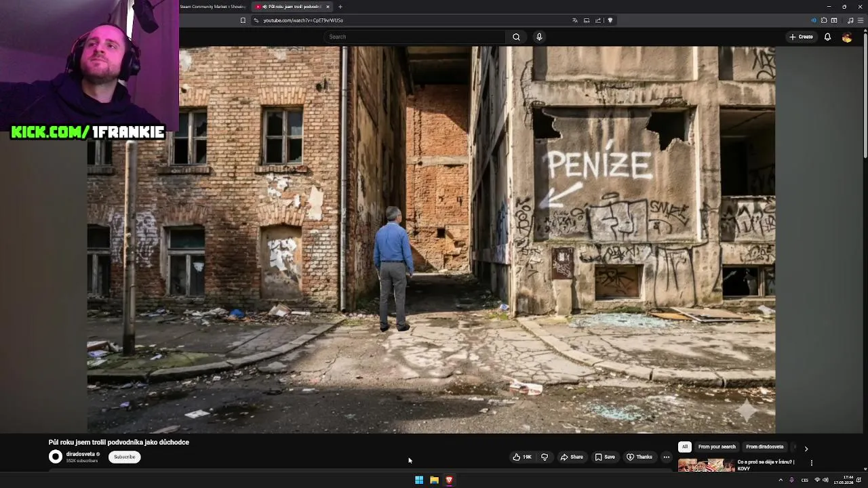Open YouTube notifications bell
The width and height of the screenshot is (868, 488).
point(827,37)
